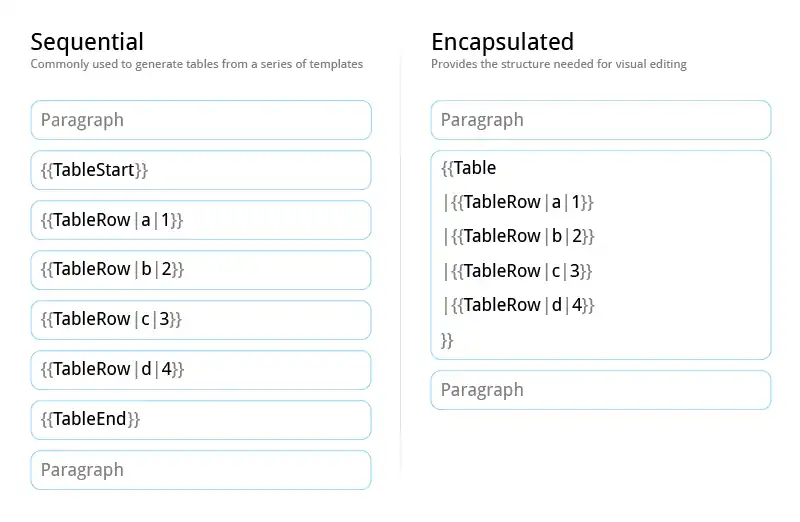Viewport: 800px width, 522px height.
Task: Select the top Paragraph box under Sequential
Action: click(201, 120)
